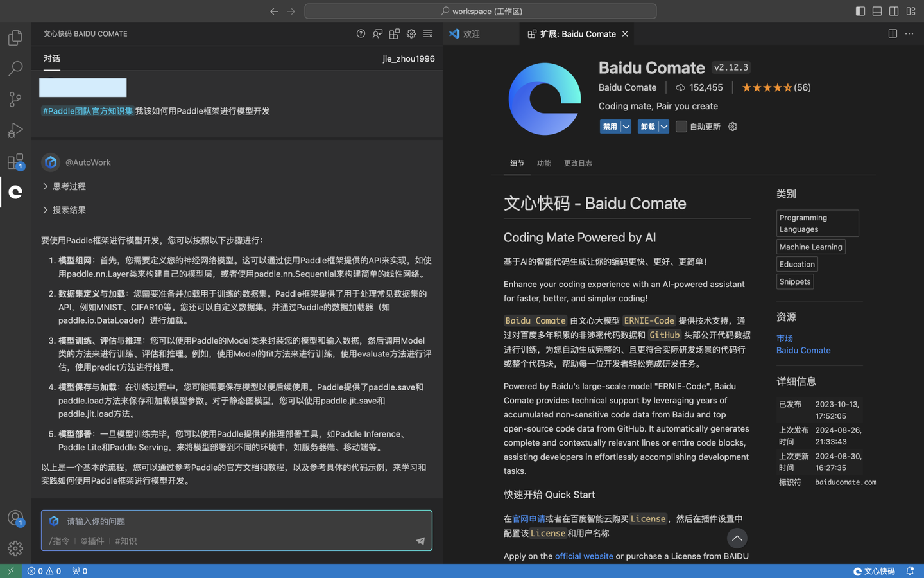Expand the 思考过程 section

pos(64,186)
